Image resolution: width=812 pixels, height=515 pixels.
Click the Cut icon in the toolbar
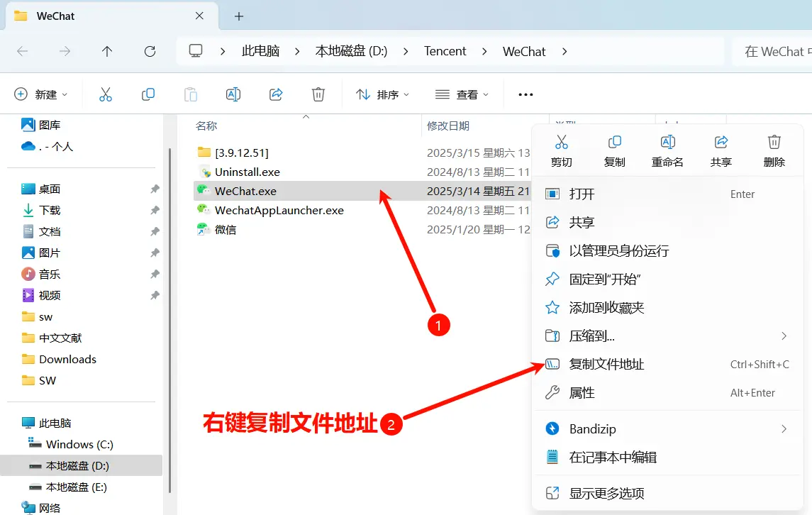coord(106,94)
